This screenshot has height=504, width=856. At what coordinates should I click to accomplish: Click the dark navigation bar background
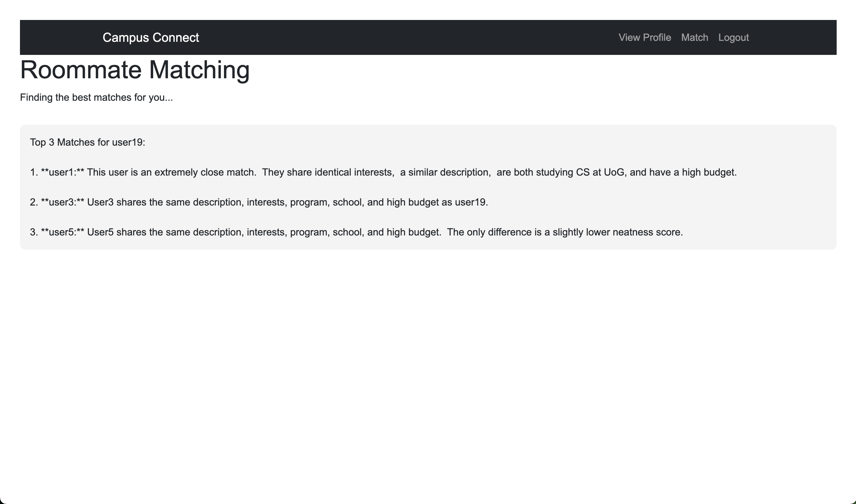point(408,37)
